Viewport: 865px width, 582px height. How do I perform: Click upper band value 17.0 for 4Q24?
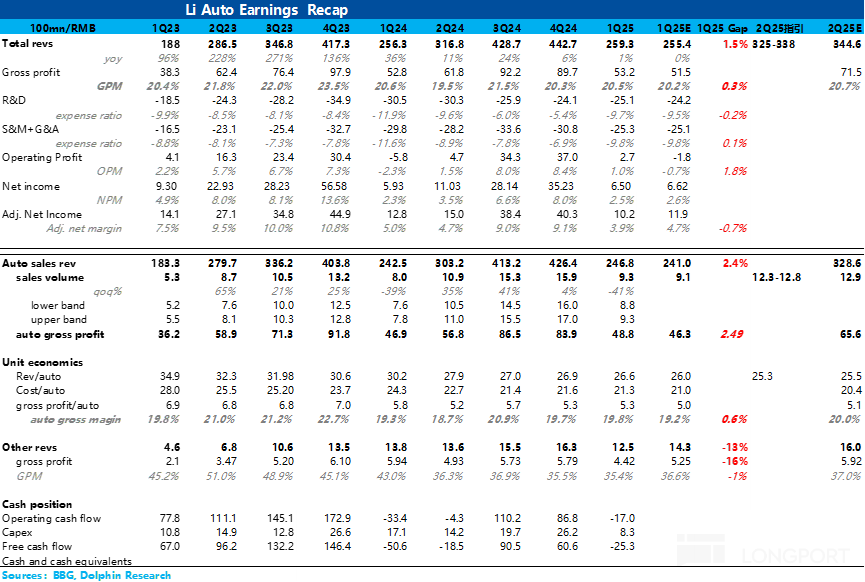(567, 319)
